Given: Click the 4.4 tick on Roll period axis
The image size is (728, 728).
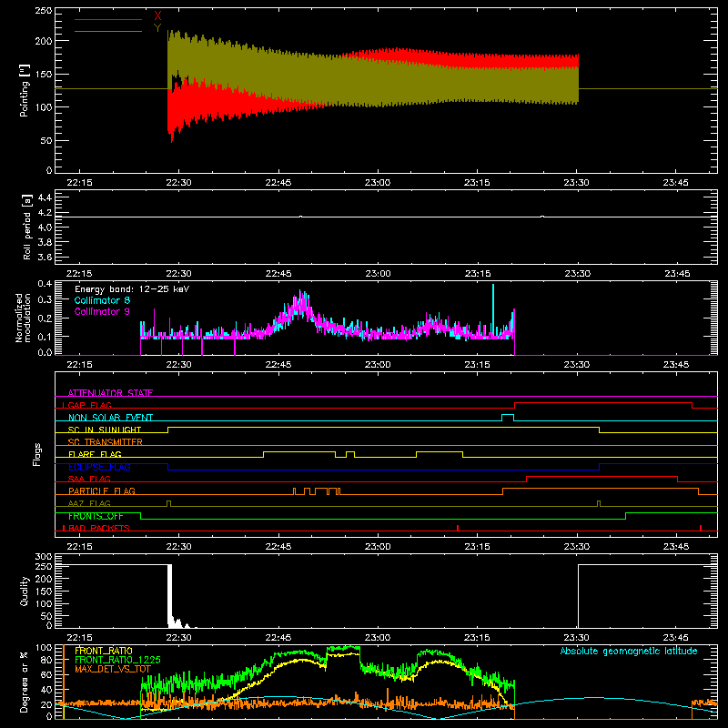Looking at the screenshot, I should click(45, 197).
